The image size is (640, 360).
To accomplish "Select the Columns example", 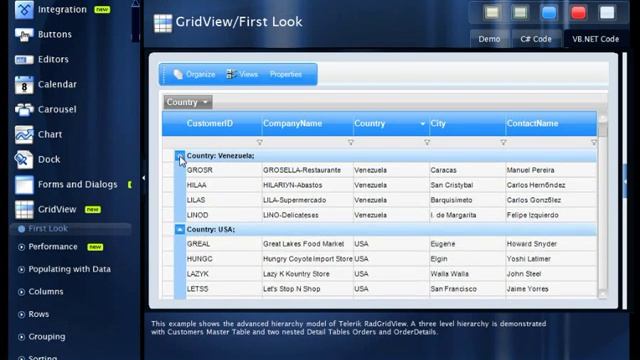I will click(x=46, y=292).
